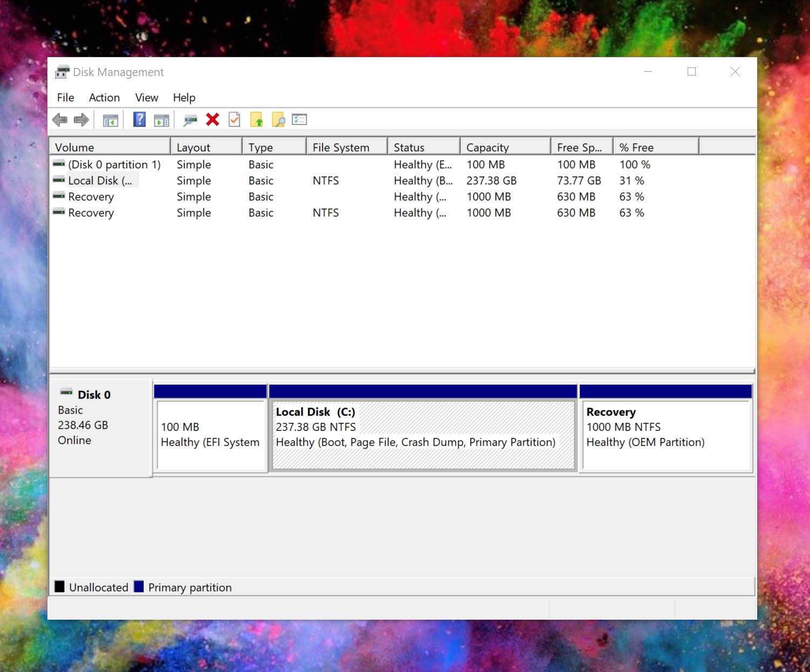810x672 pixels.
Task: Click the black Unallocated legend swatch
Action: coord(59,586)
